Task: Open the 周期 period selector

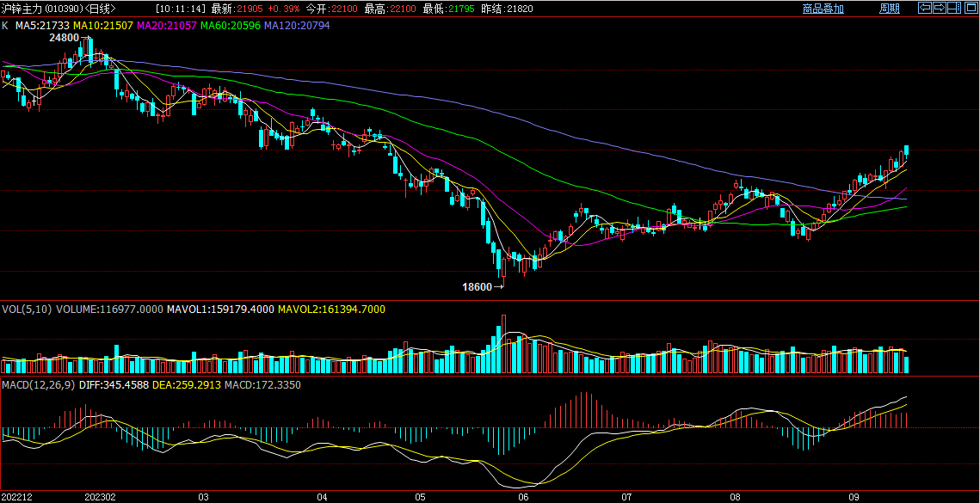Action: point(889,9)
